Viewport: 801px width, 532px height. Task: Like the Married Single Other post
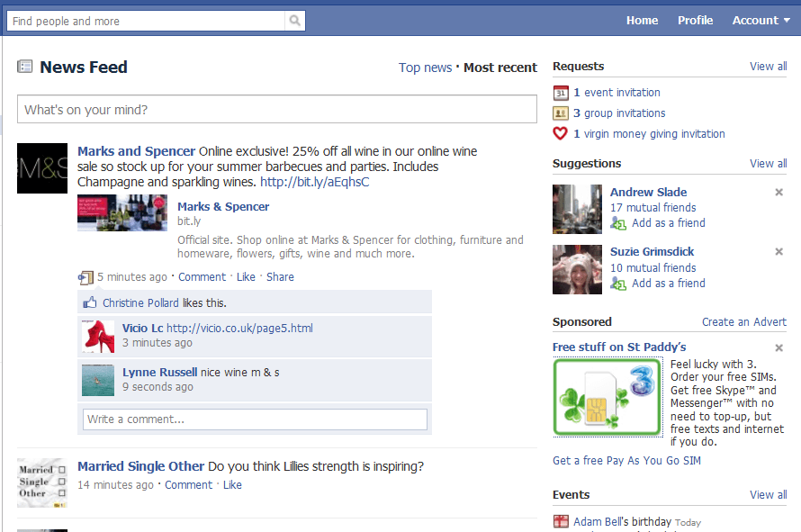point(232,485)
